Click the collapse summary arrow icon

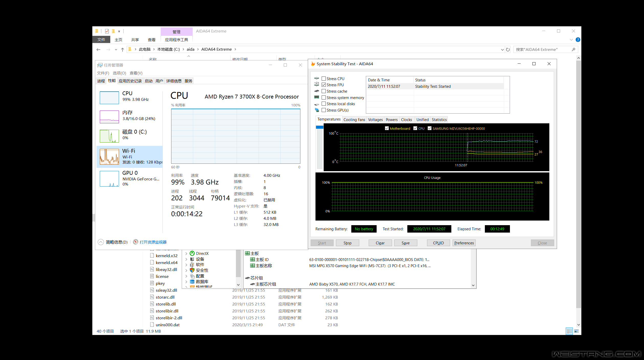101,242
